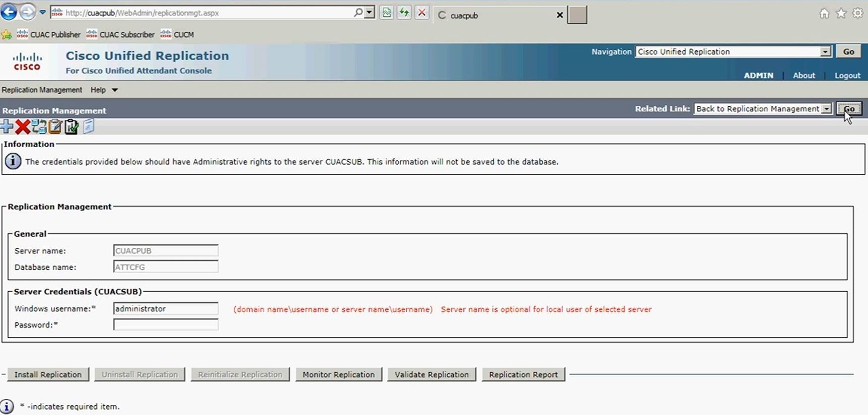Click the About link
The height and width of the screenshot is (415, 868).
(804, 76)
